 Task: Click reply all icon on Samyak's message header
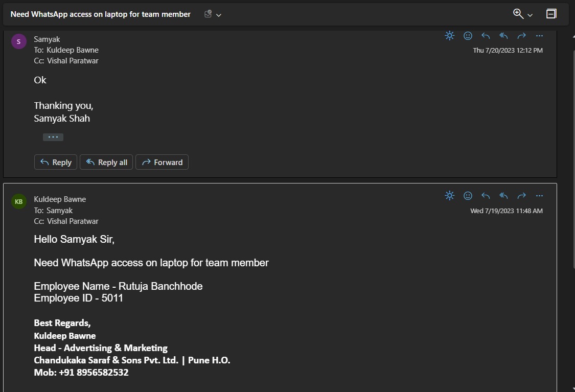(x=503, y=36)
